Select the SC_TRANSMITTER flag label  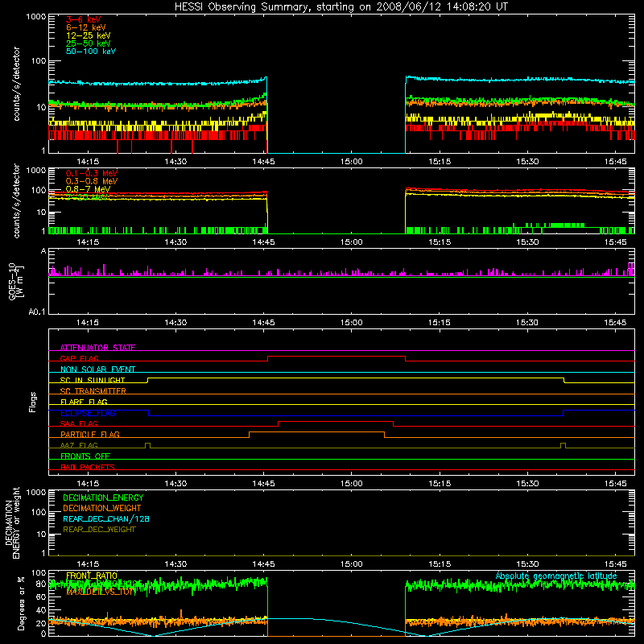click(93, 391)
